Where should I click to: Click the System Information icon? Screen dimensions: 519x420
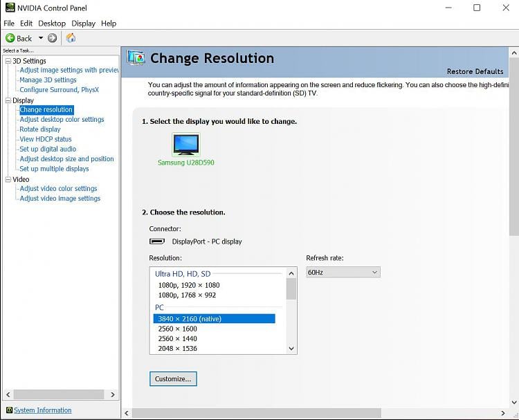click(x=9, y=410)
